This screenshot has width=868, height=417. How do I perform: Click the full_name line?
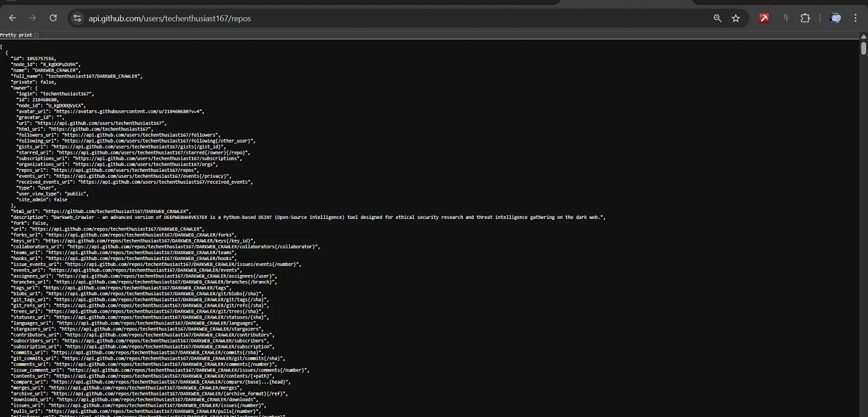click(76, 76)
